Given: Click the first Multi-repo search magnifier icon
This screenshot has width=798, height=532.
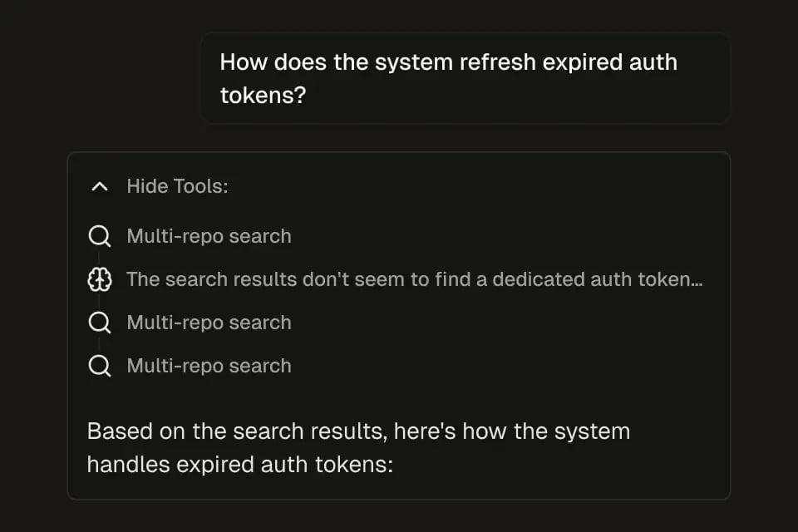Looking at the screenshot, I should click(x=100, y=236).
